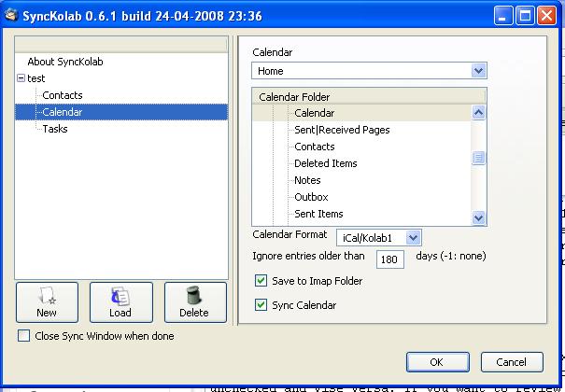Minimize the SyncKolab window
This screenshot has width=565, height=392.
[x=503, y=16]
